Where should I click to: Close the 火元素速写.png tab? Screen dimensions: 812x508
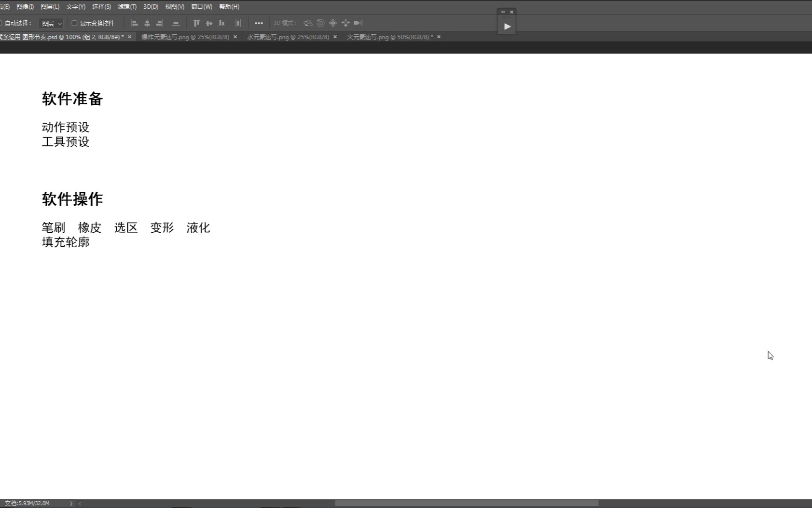(x=439, y=37)
